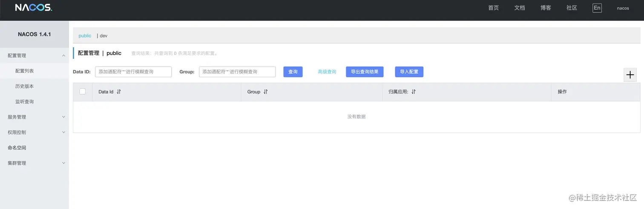Expand the 服务管理 menu

pyautogui.click(x=34, y=117)
